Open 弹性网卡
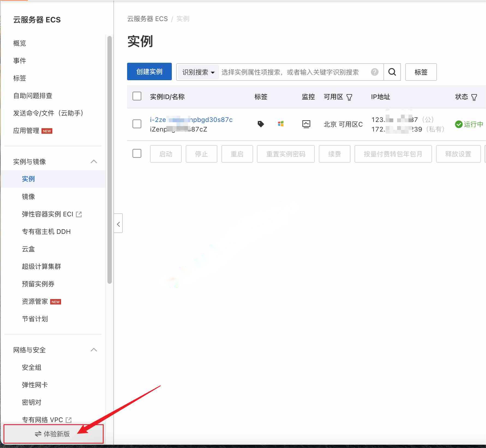The height and width of the screenshot is (448, 486). (x=35, y=385)
